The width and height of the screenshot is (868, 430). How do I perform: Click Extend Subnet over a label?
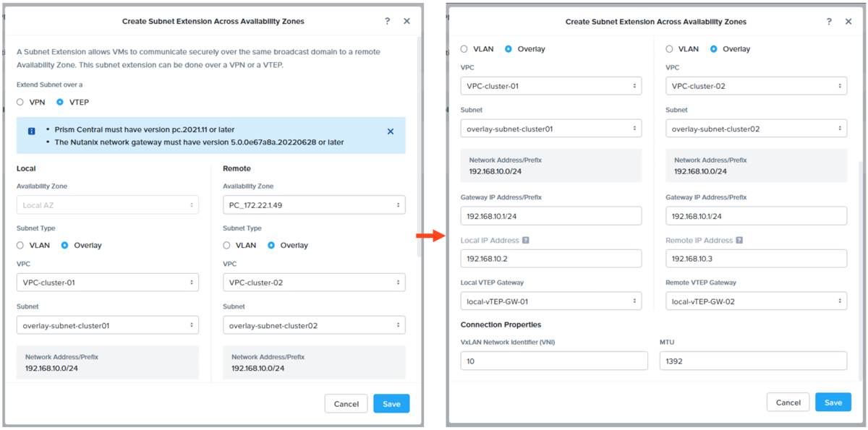(x=50, y=85)
